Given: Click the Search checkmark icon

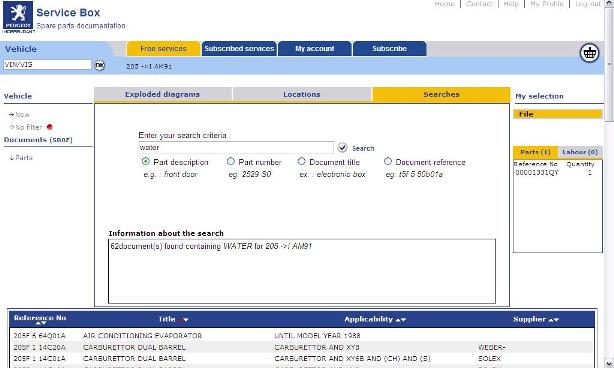Looking at the screenshot, I should tap(342, 148).
